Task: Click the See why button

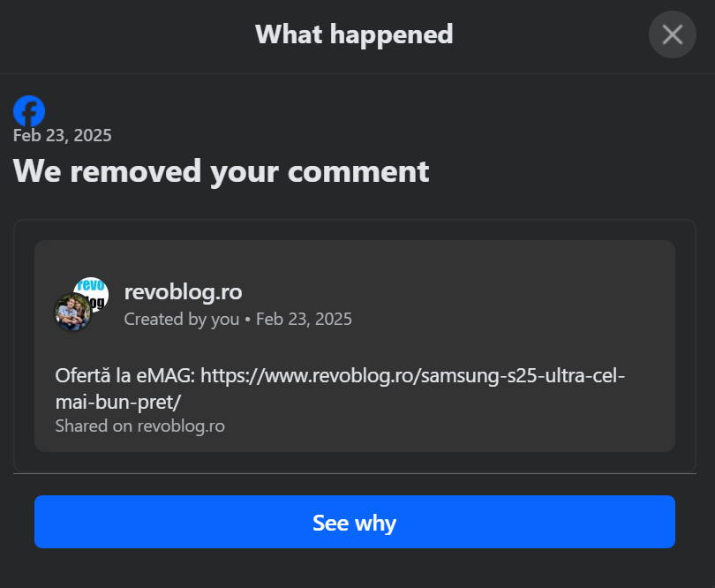Action: point(355,522)
